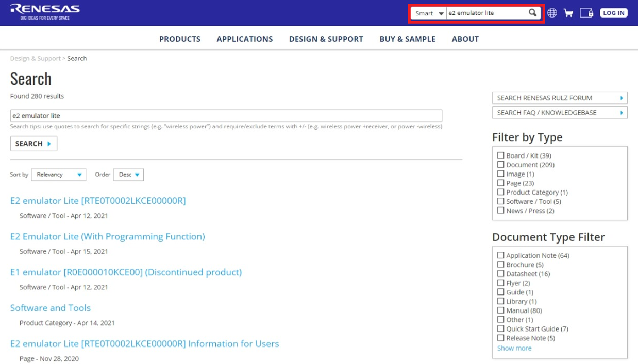Open the Sort by Relevancy dropdown

[x=58, y=175]
